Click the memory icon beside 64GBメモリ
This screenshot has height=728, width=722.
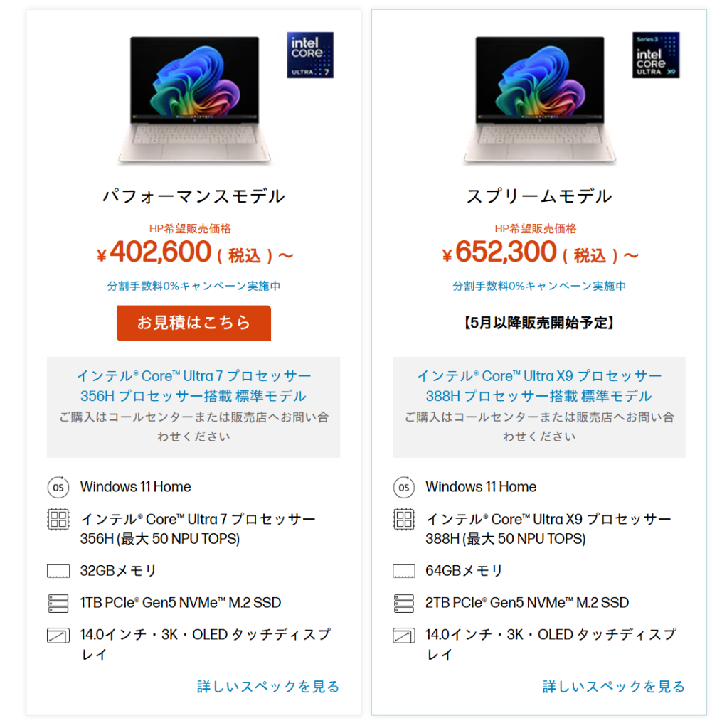(403, 571)
